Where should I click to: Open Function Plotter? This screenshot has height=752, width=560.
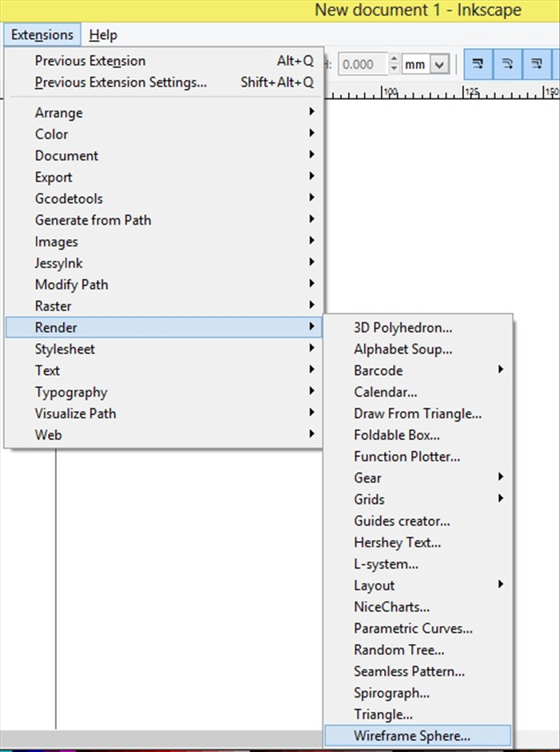(x=418, y=457)
